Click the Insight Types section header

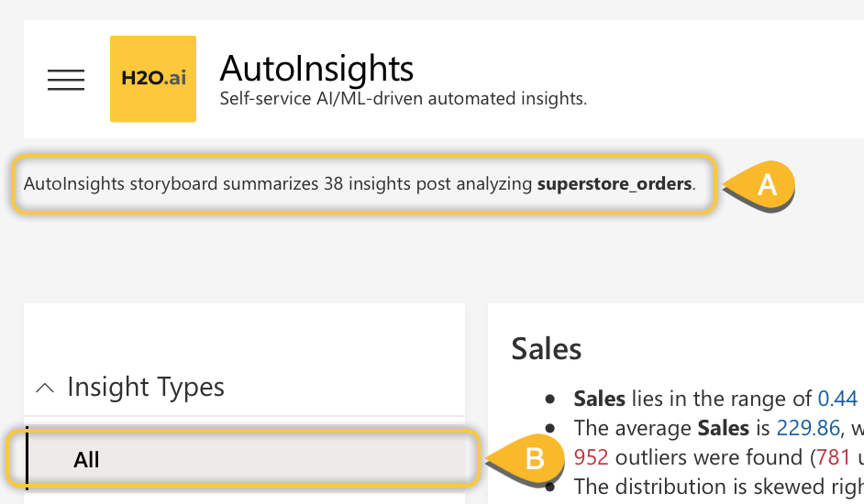click(146, 387)
